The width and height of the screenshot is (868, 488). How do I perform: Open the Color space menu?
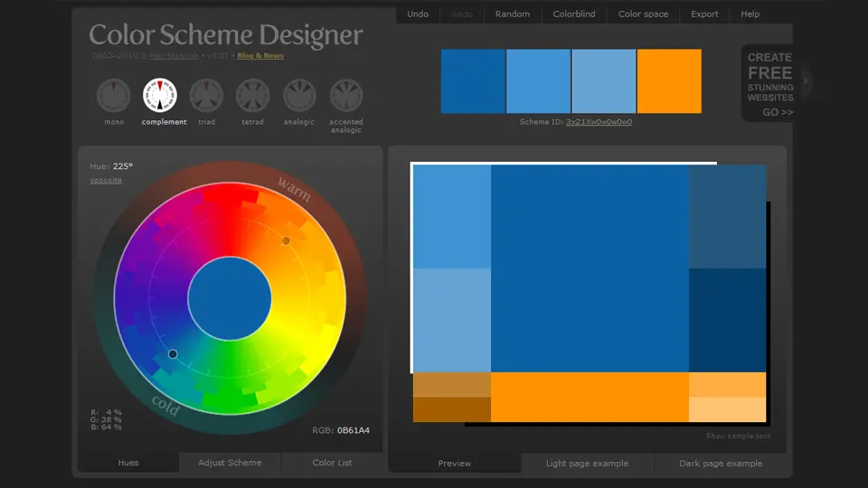click(643, 14)
